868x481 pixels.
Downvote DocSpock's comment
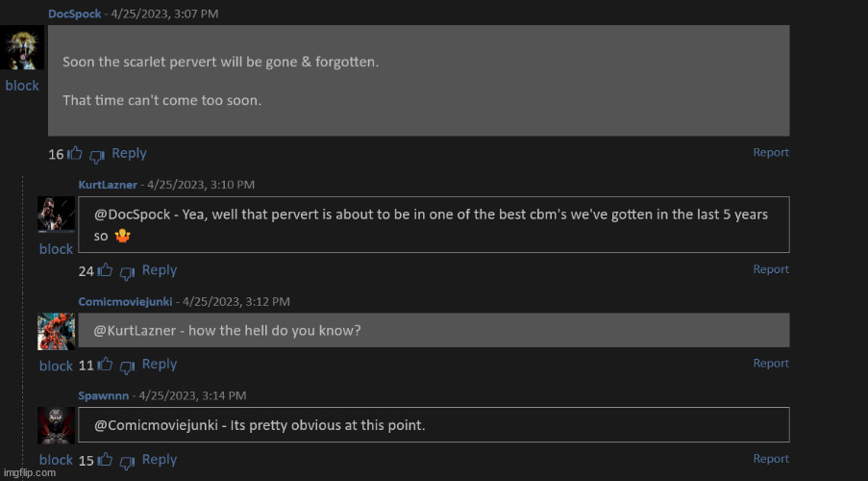tap(96, 155)
